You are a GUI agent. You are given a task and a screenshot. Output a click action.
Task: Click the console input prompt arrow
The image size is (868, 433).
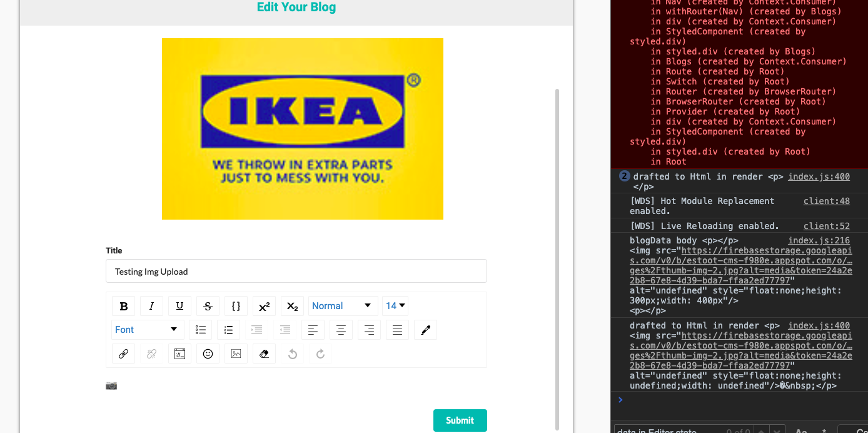(620, 400)
